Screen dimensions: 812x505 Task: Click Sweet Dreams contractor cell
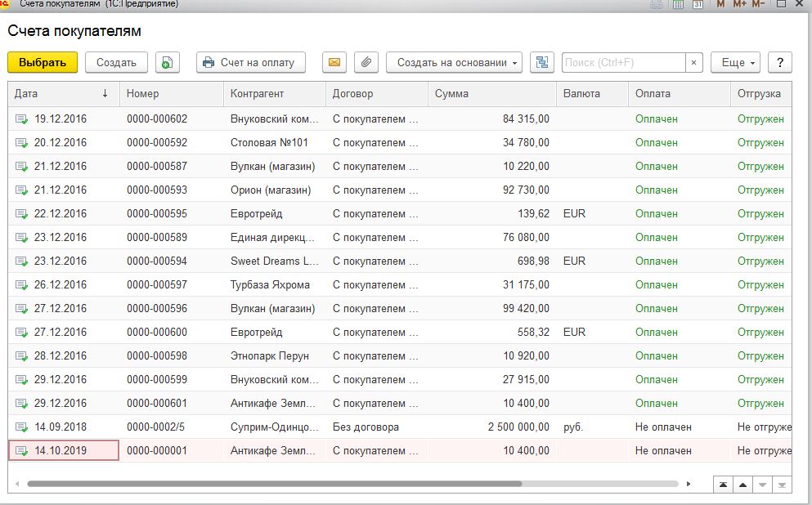pos(275,261)
